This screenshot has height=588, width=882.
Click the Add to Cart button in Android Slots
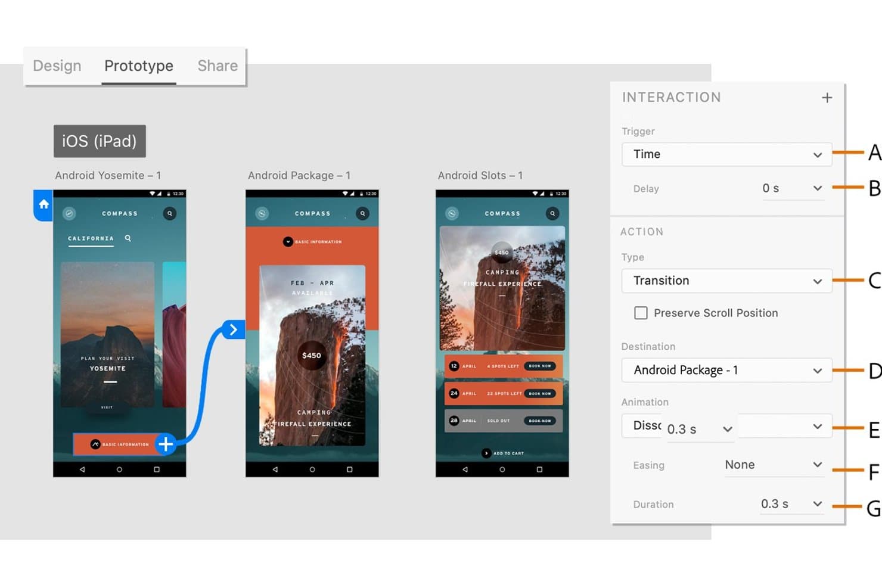[502, 453]
